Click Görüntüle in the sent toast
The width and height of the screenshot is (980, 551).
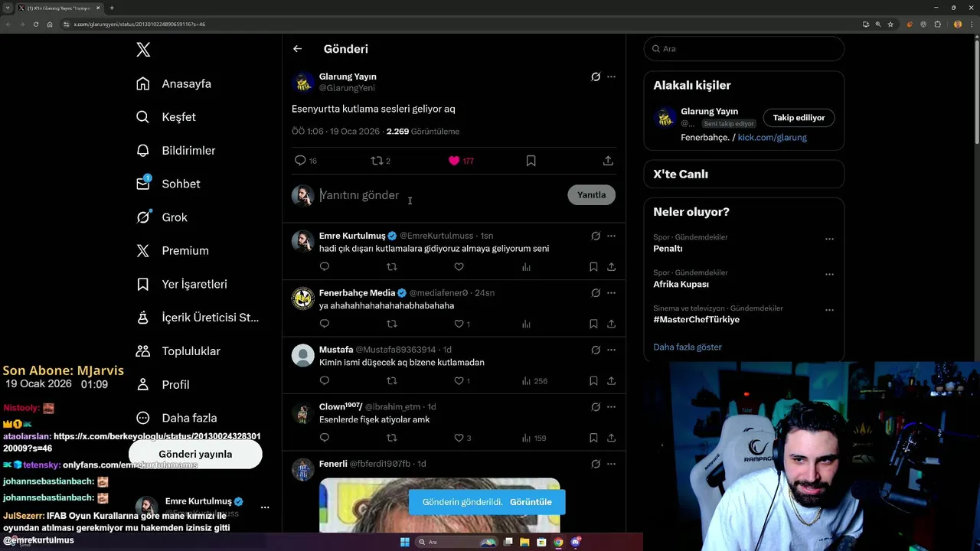531,502
